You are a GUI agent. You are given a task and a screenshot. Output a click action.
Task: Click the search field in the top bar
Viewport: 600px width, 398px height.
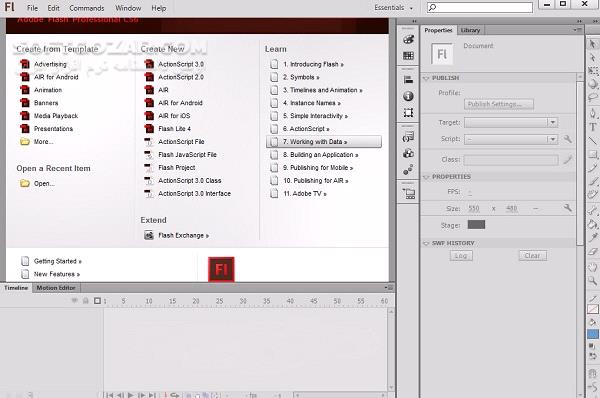click(480, 7)
